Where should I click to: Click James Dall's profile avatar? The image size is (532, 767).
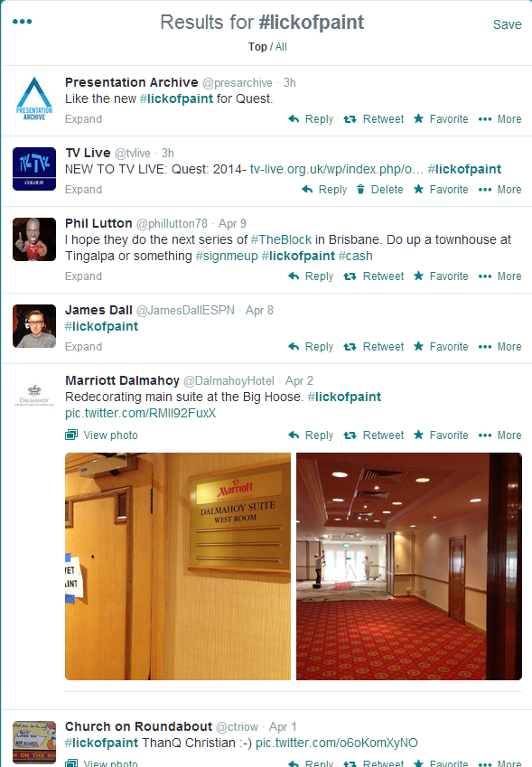pos(34,326)
